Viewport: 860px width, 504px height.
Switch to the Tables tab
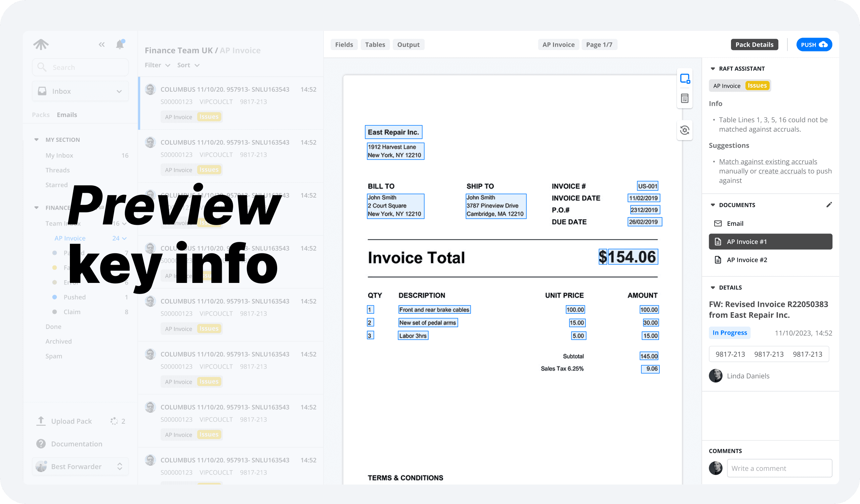click(375, 44)
